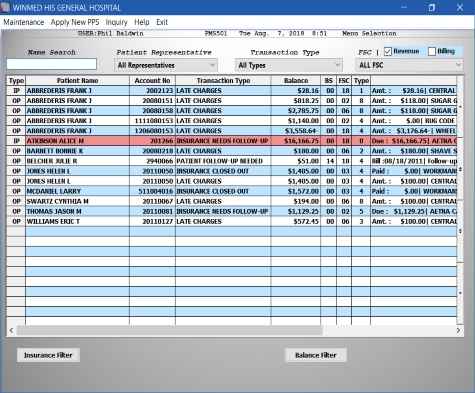Open the Inquiry menu
The image size is (475, 393).
coord(116,22)
